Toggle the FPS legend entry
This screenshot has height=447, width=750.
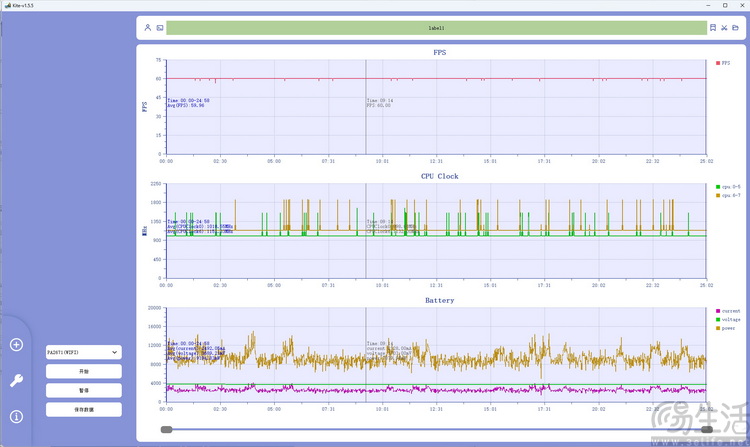coord(724,62)
